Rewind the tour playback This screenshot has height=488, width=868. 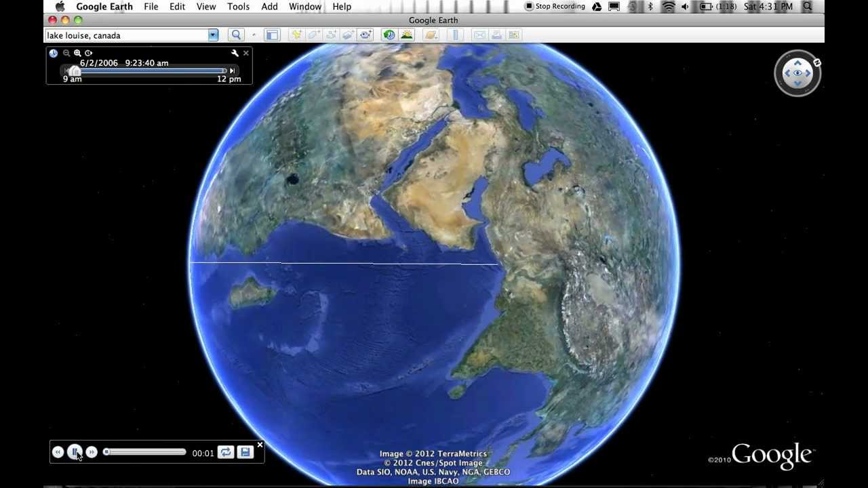58,452
